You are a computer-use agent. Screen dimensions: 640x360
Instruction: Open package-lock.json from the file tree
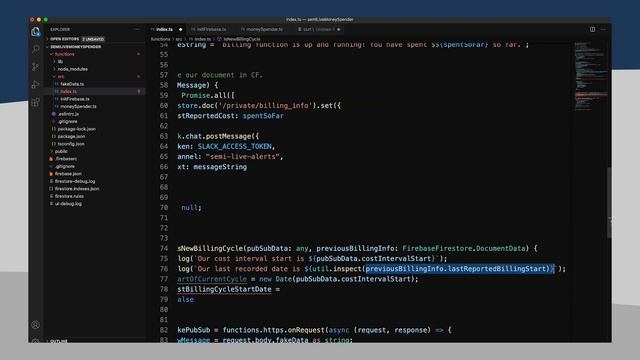pyautogui.click(x=77, y=129)
